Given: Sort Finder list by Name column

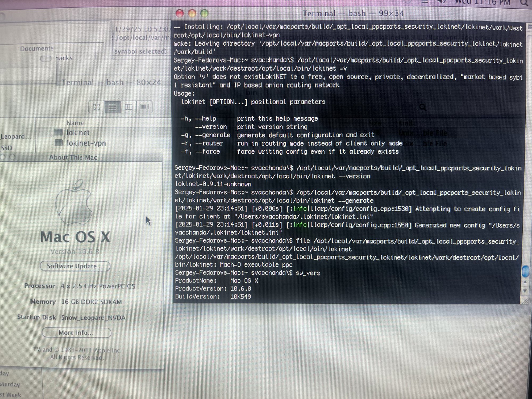Looking at the screenshot, I should point(75,123).
